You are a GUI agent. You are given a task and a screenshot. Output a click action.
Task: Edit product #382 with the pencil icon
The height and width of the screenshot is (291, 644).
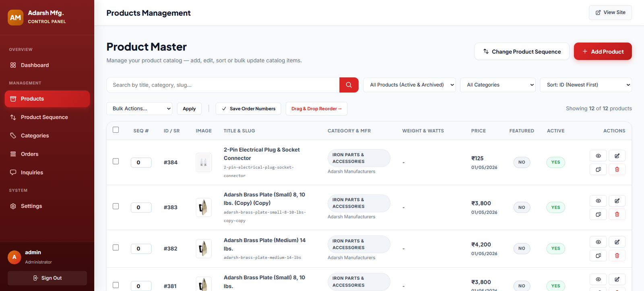coord(617,242)
